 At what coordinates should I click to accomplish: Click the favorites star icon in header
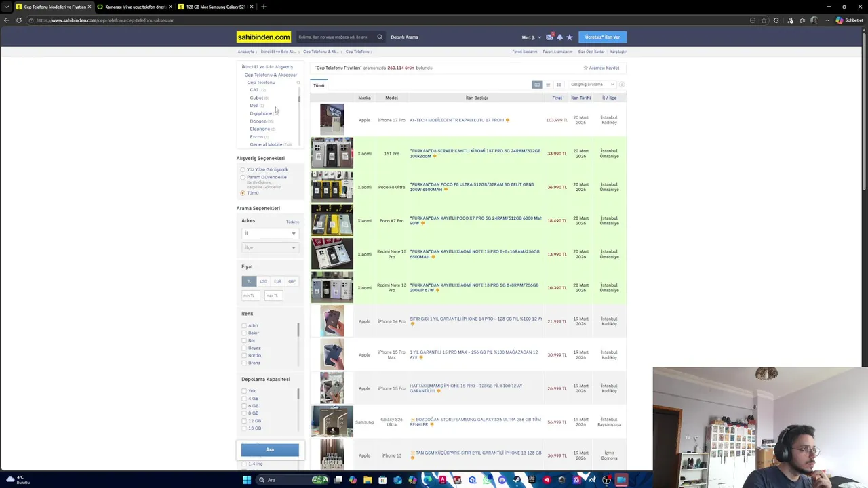tap(570, 37)
